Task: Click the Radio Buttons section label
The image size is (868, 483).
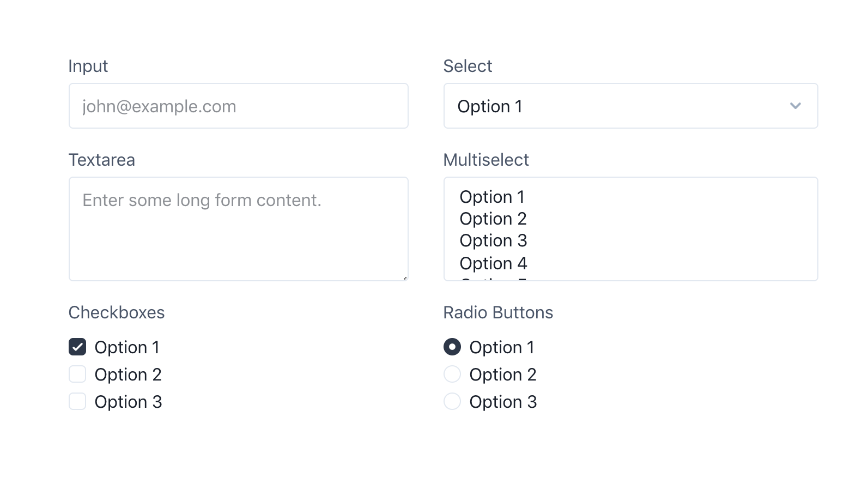Action: point(497,312)
